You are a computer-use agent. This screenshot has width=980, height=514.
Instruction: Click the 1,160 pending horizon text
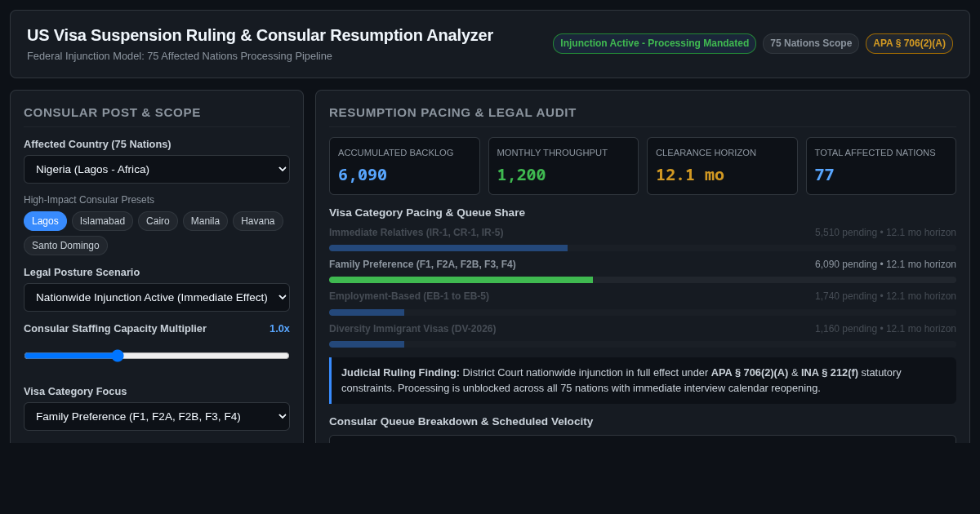(x=885, y=329)
